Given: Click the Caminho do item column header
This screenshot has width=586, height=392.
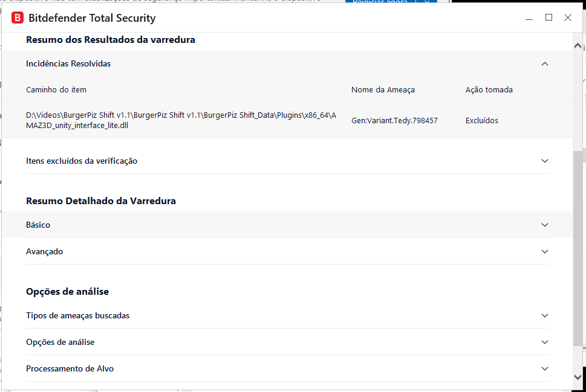Looking at the screenshot, I should tap(56, 89).
